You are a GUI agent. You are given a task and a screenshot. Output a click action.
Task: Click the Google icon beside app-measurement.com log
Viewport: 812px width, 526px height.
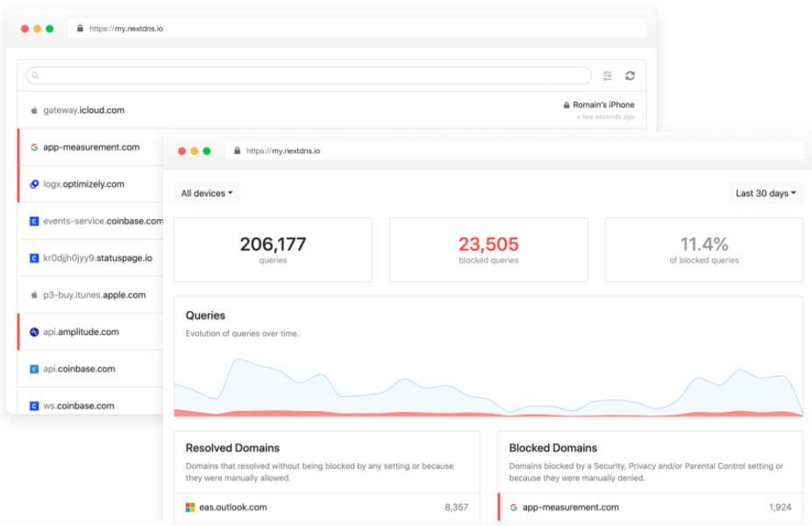point(34,147)
